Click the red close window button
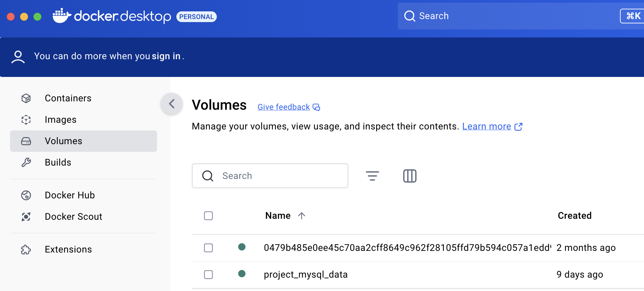 (x=11, y=17)
